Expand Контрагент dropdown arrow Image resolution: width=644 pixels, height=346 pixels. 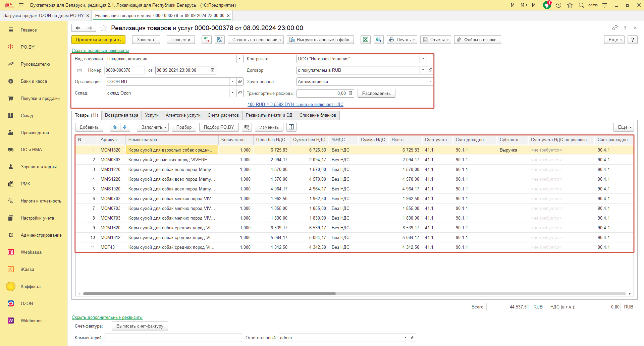423,59
